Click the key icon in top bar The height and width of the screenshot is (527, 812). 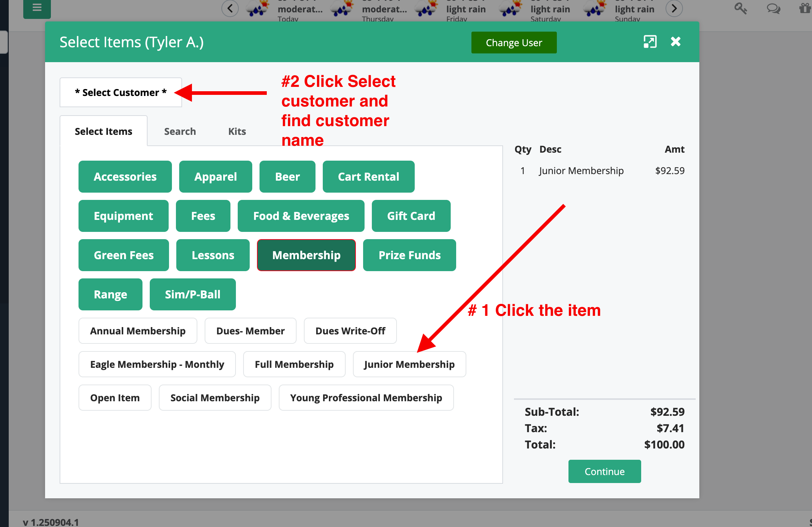740,8
